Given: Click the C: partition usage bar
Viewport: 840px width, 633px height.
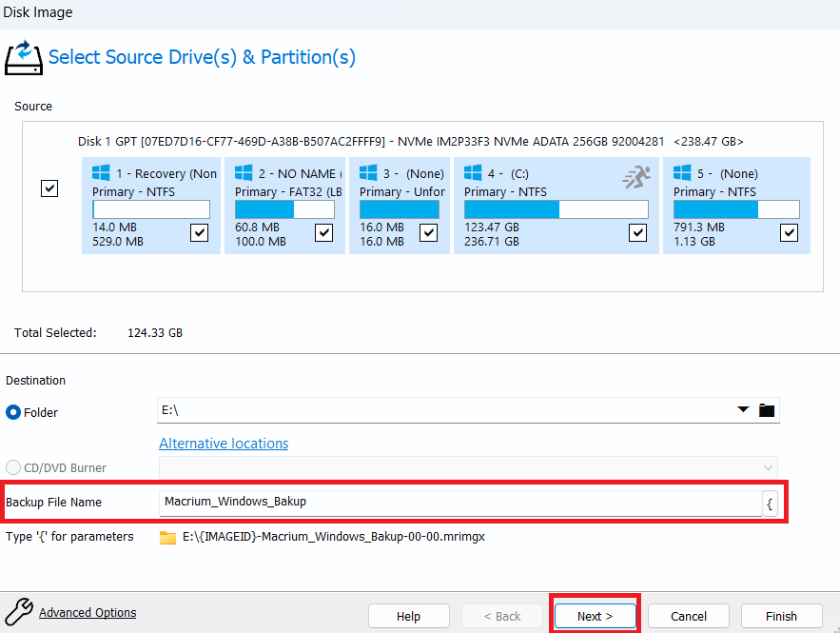Looking at the screenshot, I should tap(557, 209).
